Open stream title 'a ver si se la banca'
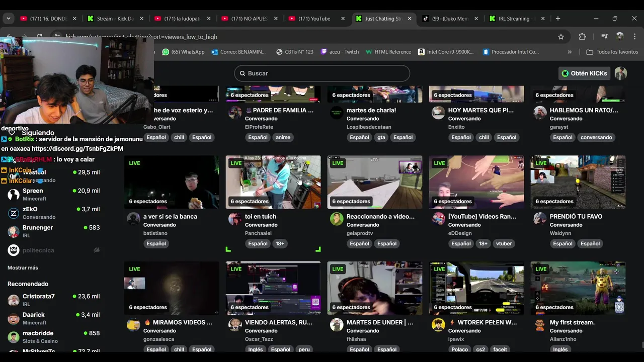The image size is (644, 362). (170, 216)
